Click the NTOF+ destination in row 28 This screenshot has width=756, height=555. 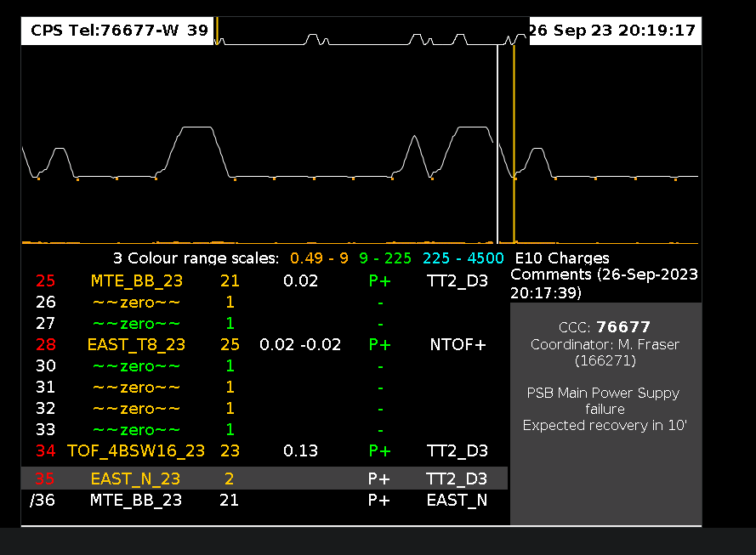tap(457, 345)
